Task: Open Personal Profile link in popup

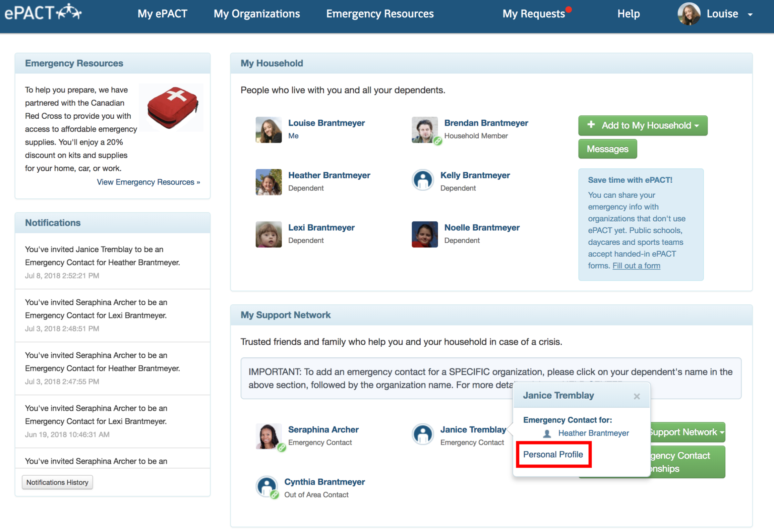Action: (553, 455)
